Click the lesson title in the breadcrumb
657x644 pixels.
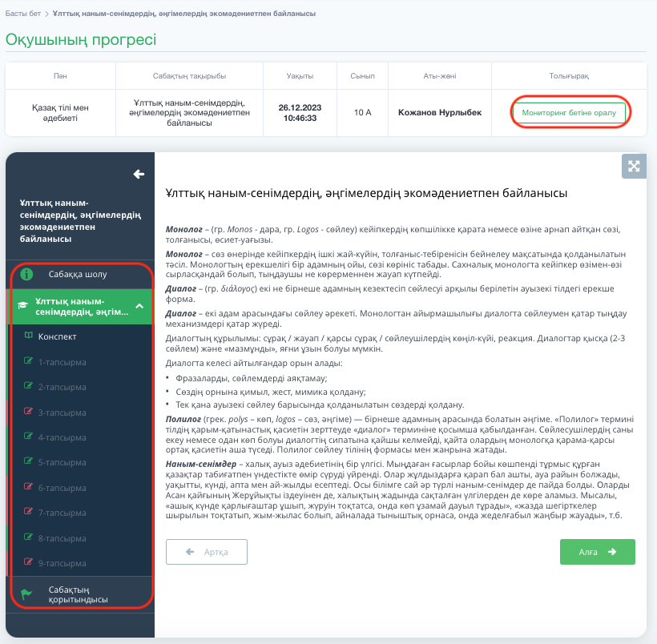pyautogui.click(x=184, y=14)
